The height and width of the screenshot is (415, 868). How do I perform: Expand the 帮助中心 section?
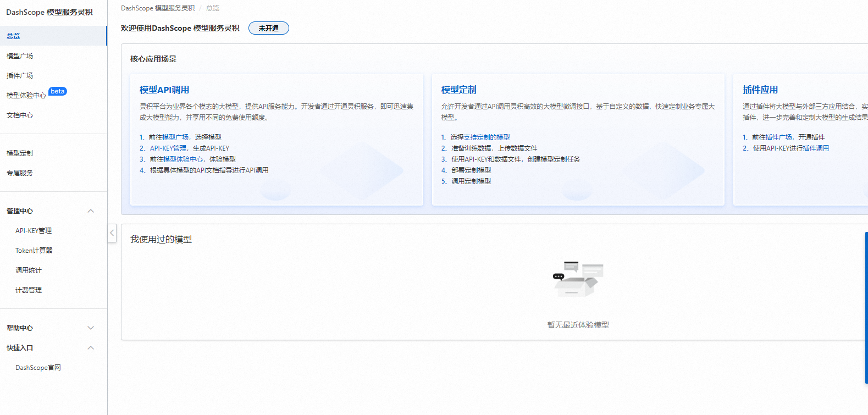click(91, 328)
